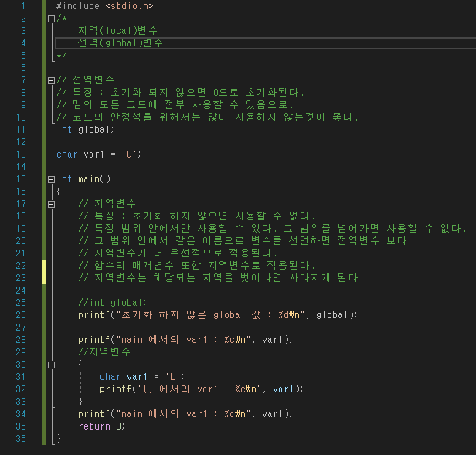Click the 'return 0;' statement
Image resolution: width=476 pixels, height=455 pixels.
101,426
